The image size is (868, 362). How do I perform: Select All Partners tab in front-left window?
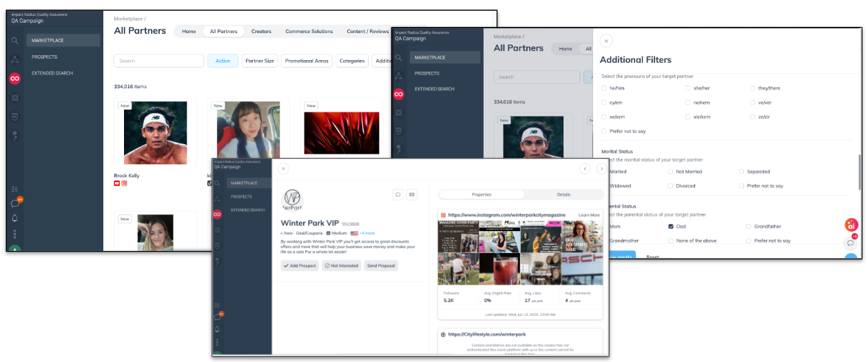223,31
